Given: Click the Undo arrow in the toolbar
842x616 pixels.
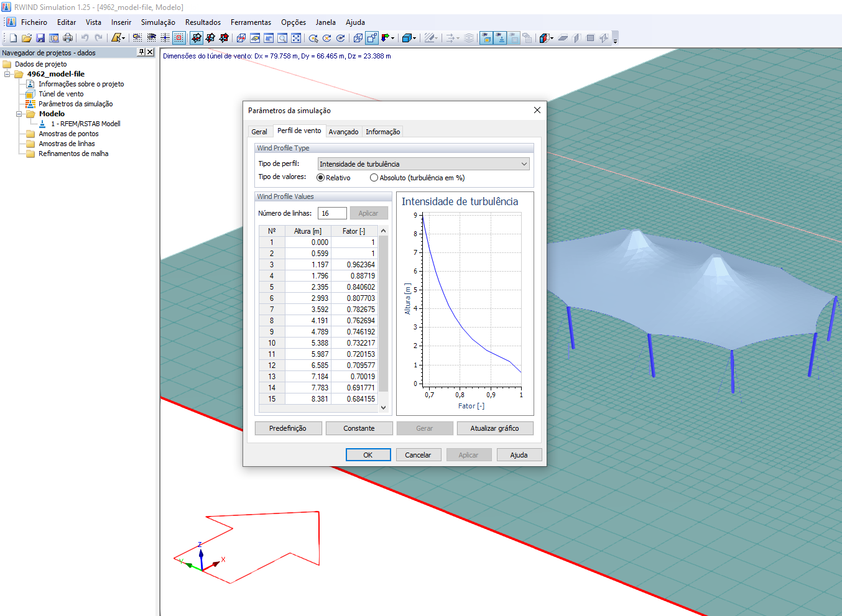Looking at the screenshot, I should [x=85, y=38].
